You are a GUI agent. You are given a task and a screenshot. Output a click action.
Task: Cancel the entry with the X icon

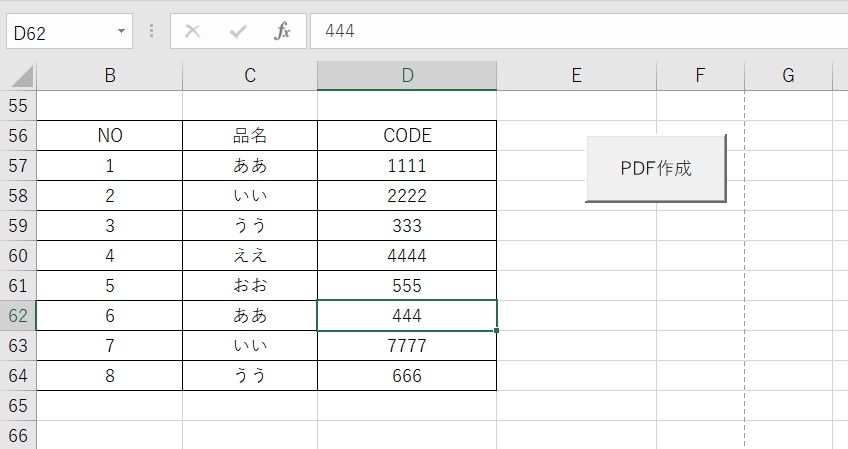[x=193, y=31]
